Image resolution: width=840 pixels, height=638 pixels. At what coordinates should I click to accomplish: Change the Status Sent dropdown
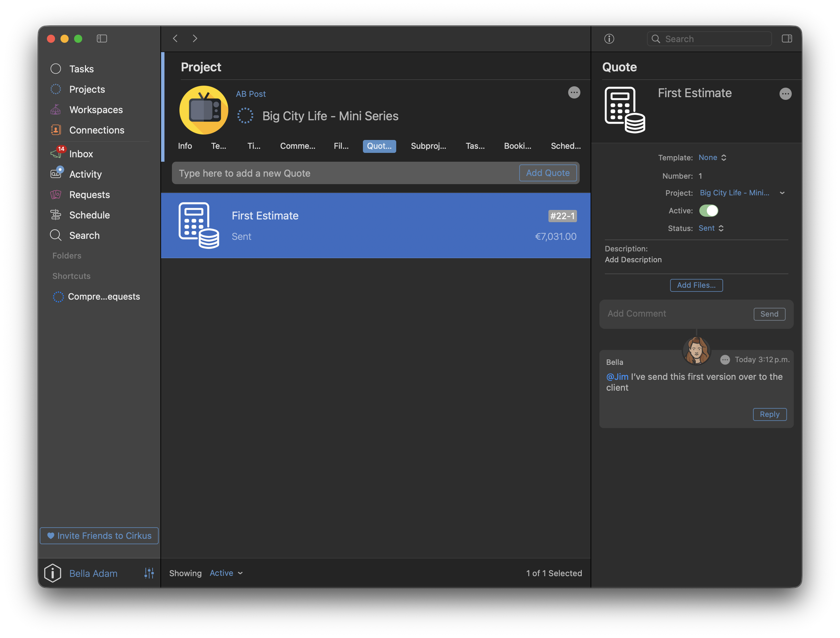click(711, 228)
